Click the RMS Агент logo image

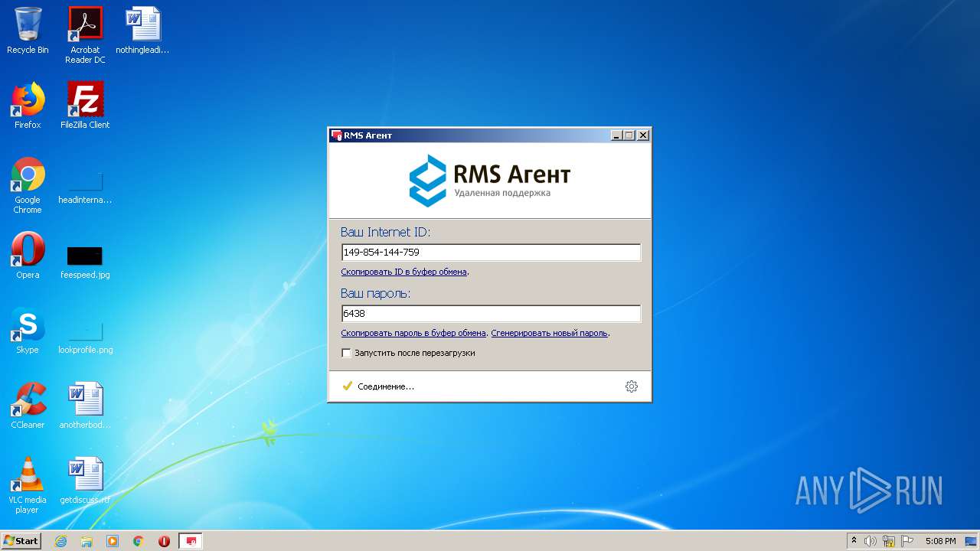click(x=490, y=181)
